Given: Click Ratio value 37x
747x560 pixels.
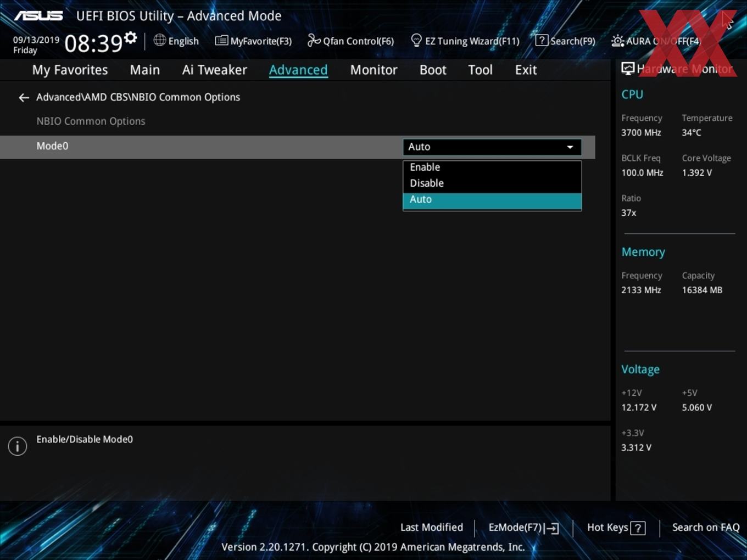Looking at the screenshot, I should click(x=628, y=212).
